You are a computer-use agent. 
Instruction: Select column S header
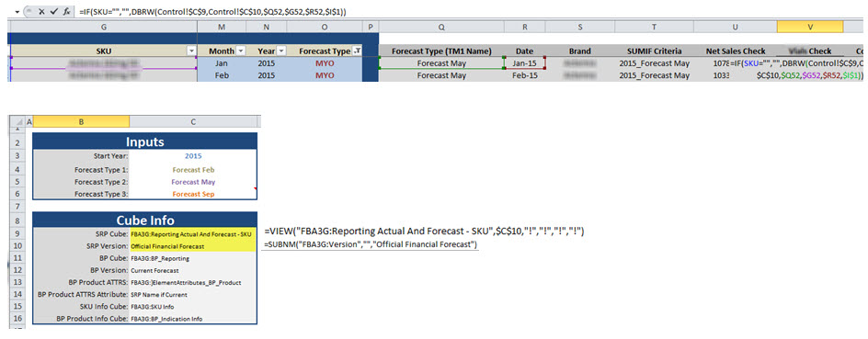pyautogui.click(x=579, y=27)
